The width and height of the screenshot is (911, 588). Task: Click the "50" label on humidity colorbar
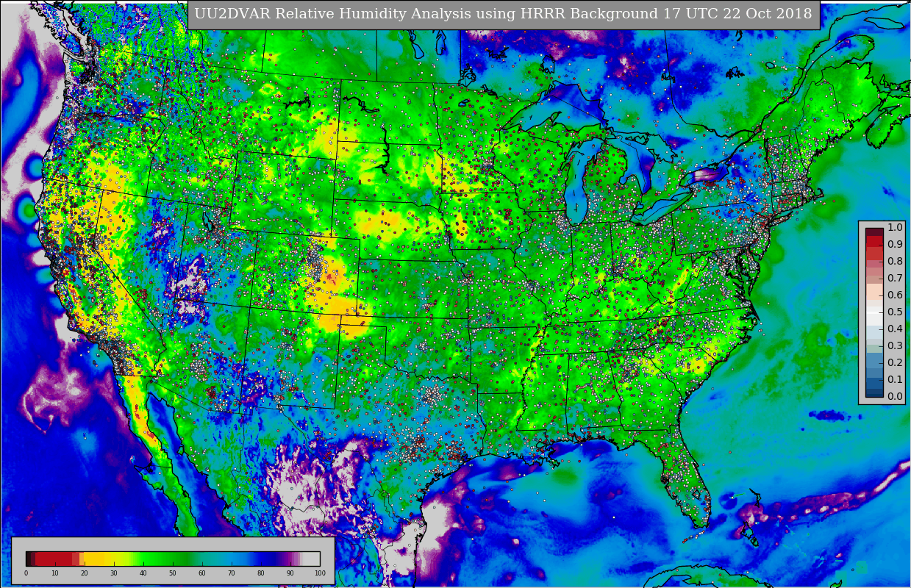click(x=173, y=573)
